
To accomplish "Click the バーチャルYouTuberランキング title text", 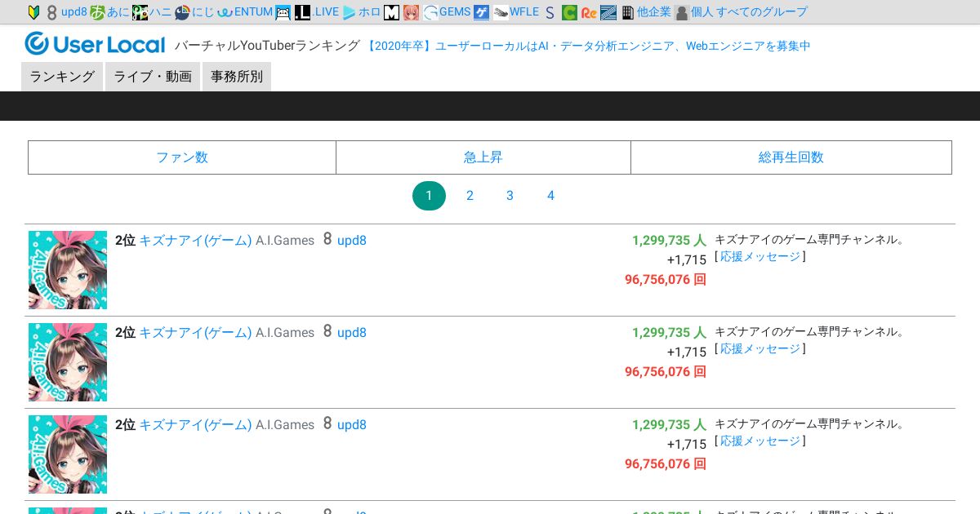I will point(267,46).
